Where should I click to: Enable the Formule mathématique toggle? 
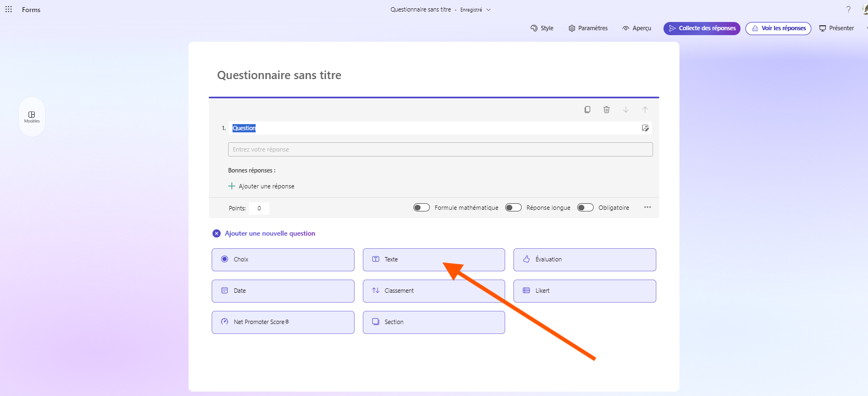click(x=422, y=208)
